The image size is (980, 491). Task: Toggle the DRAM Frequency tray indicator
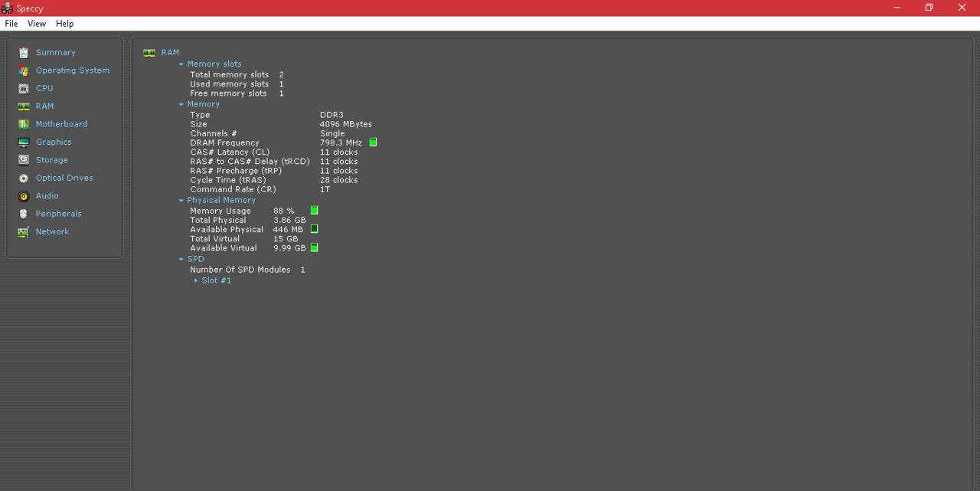pyautogui.click(x=373, y=142)
